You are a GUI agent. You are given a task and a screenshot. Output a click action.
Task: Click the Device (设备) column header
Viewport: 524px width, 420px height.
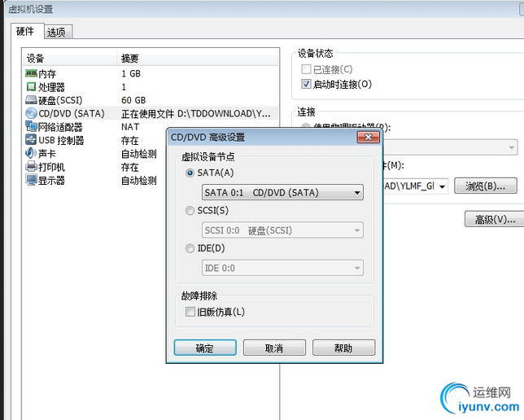pyautogui.click(x=69, y=59)
